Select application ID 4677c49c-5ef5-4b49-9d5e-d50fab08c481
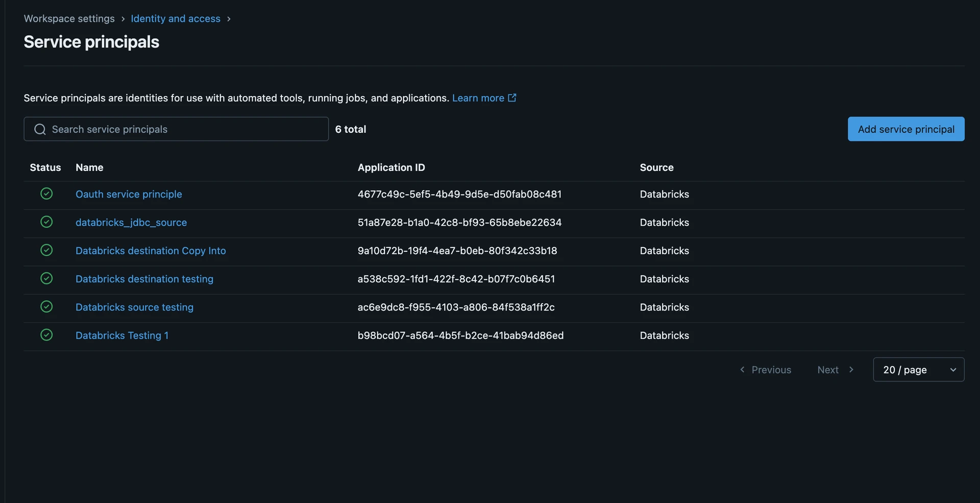This screenshot has width=980, height=503. tap(459, 194)
